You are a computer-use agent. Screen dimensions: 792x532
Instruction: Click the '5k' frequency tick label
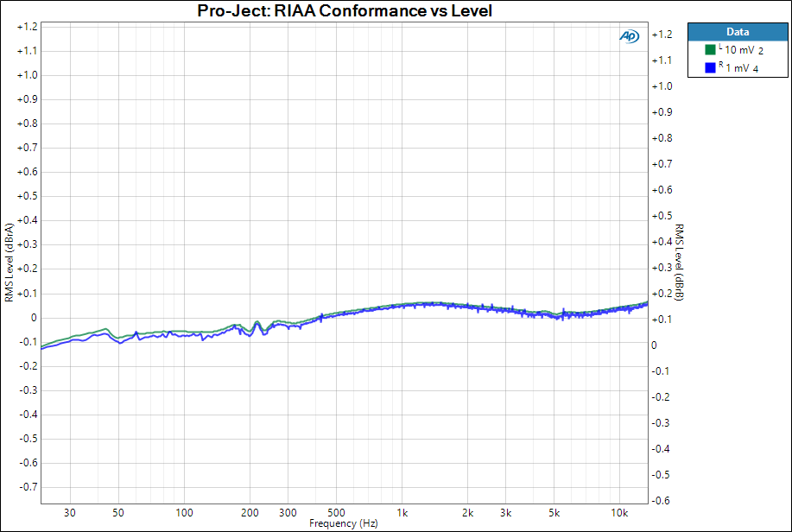tap(554, 513)
